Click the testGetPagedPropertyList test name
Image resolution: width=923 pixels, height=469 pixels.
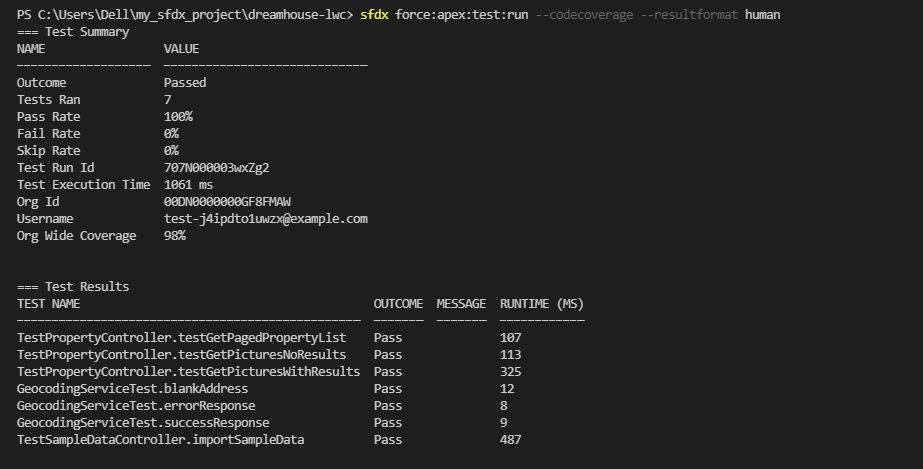pos(181,338)
